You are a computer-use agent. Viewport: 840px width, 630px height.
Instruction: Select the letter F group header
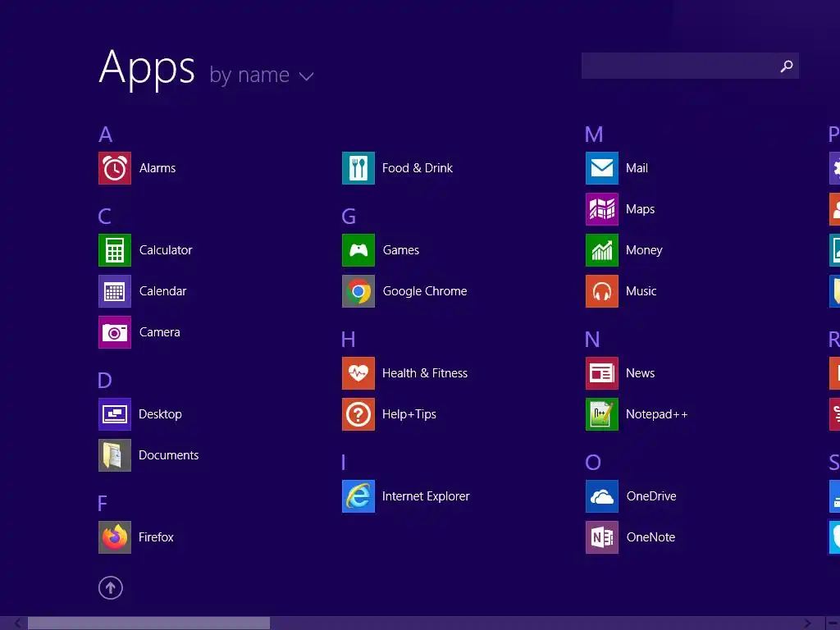tap(103, 504)
